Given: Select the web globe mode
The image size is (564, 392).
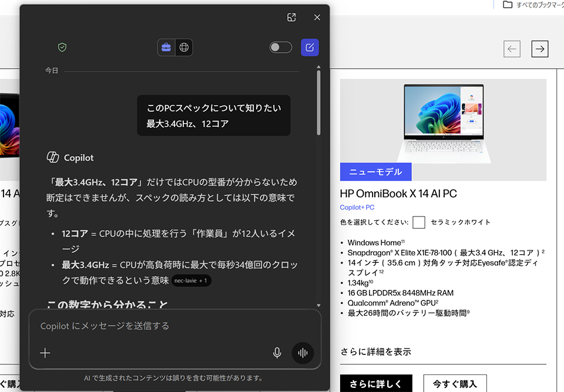Looking at the screenshot, I should 184,48.
